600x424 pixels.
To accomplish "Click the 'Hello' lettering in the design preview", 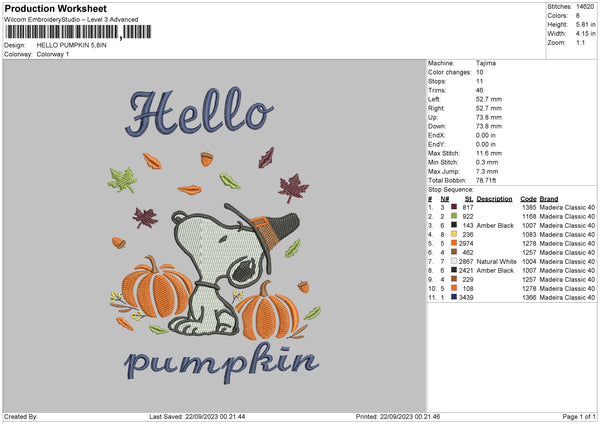I will pos(200,112).
